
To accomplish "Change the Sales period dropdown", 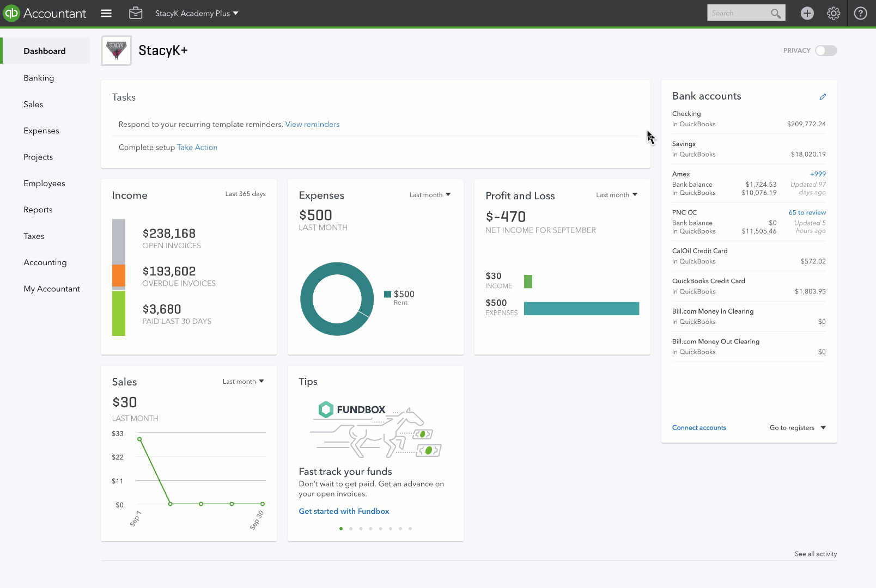I will [x=243, y=382].
